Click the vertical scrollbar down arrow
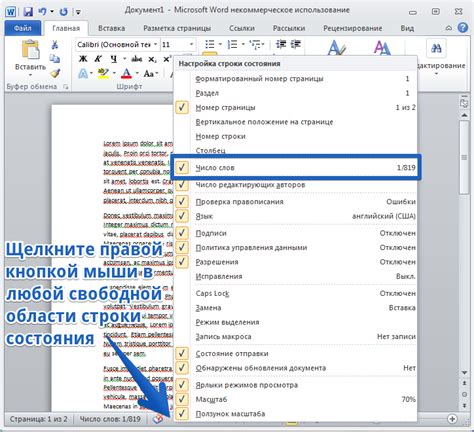The image size is (474, 432). coord(464,372)
